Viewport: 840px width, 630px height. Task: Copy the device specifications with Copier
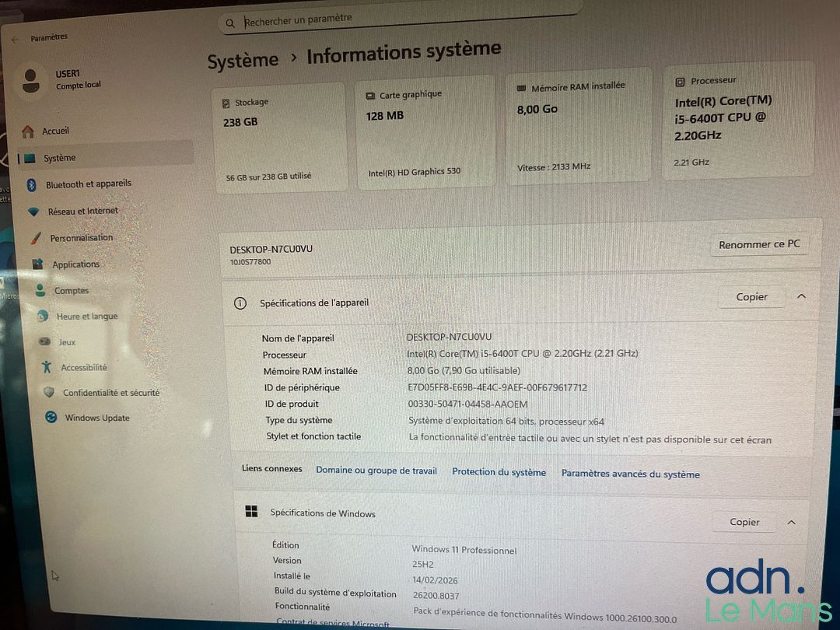[x=751, y=297]
